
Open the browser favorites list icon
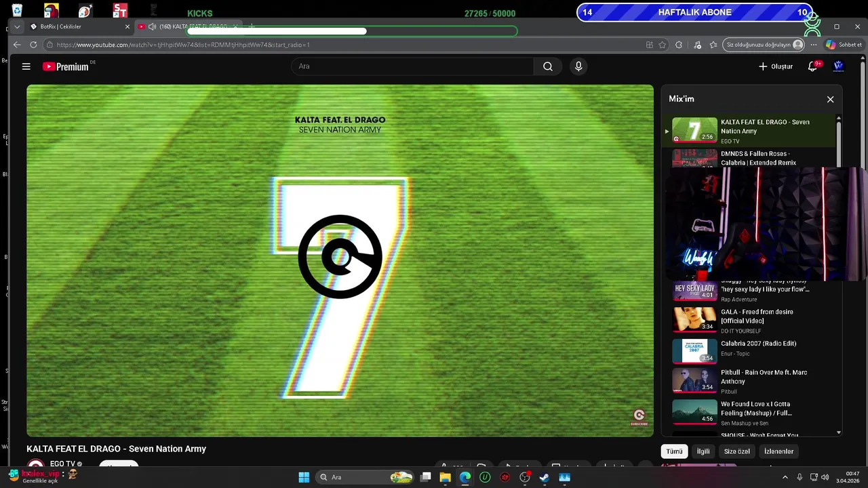713,45
